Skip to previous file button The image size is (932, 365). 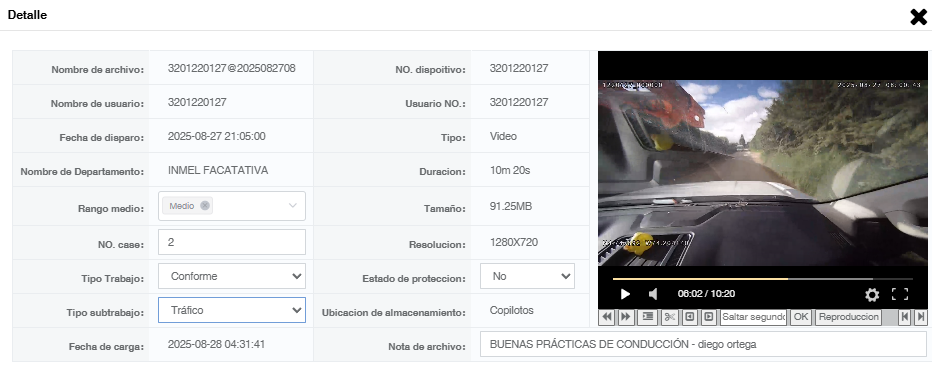904,317
